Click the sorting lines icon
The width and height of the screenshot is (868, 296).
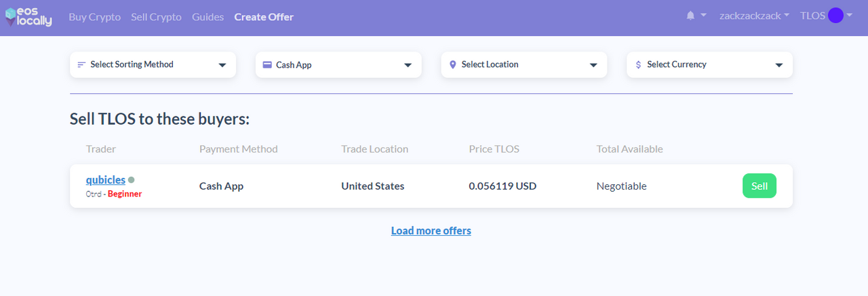[x=81, y=65]
